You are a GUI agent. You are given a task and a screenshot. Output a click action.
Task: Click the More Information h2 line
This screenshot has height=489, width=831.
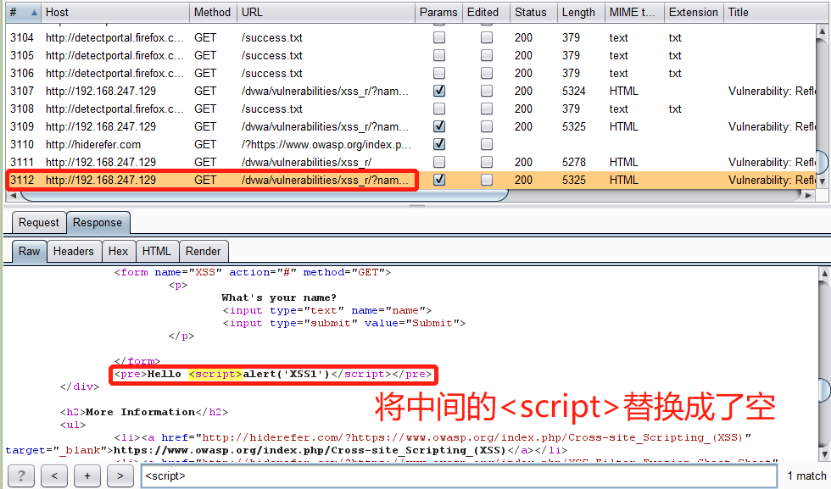coord(144,412)
